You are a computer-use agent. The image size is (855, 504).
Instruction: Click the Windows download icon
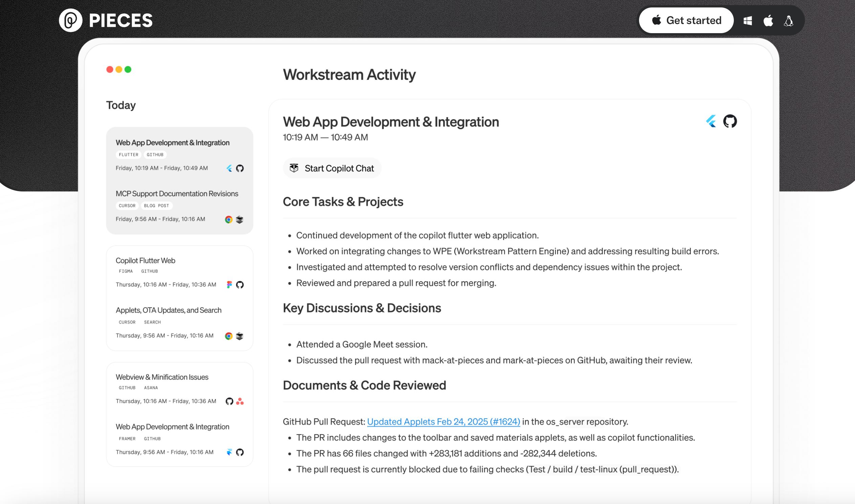pos(748,21)
